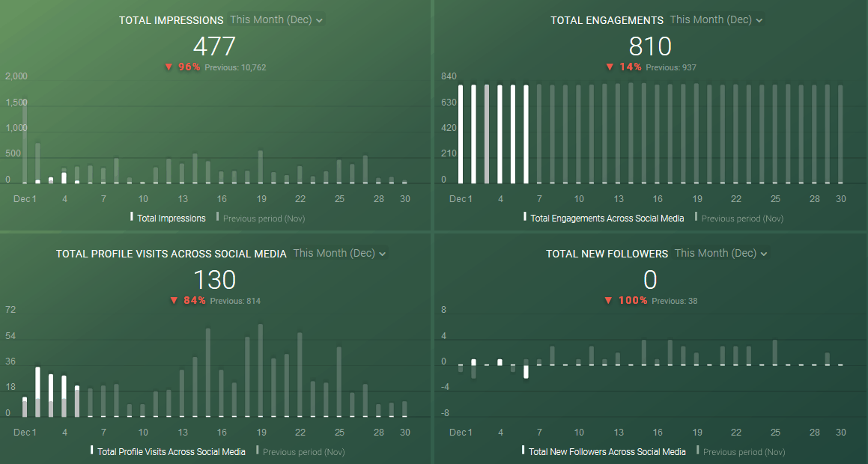Expand the This Month (Dec) dropdown on Total New Followers

coord(720,253)
